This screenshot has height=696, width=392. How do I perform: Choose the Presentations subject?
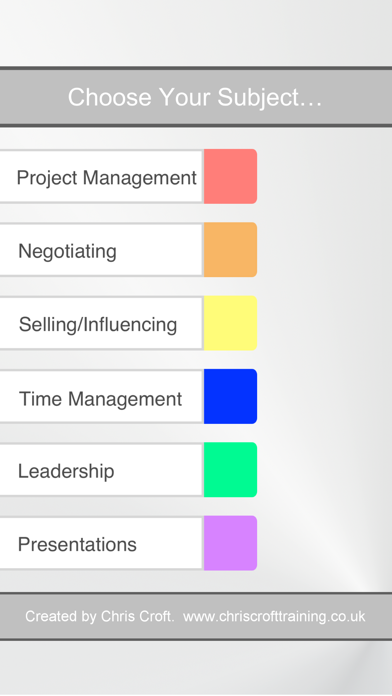click(101, 543)
